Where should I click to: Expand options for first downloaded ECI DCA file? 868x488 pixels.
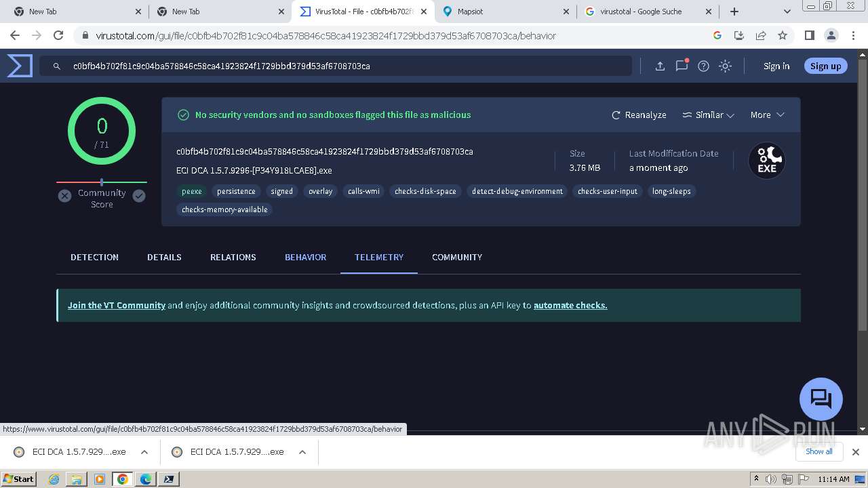pos(144,452)
